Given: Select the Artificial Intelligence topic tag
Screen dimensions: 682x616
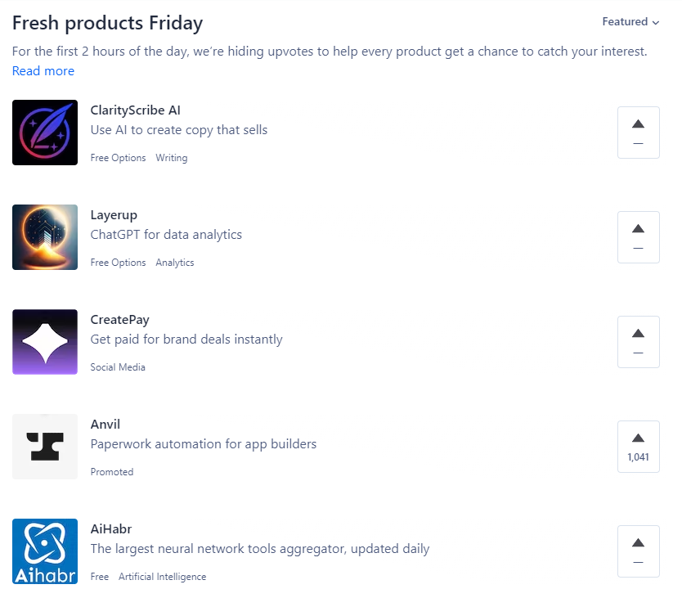Looking at the screenshot, I should (162, 577).
